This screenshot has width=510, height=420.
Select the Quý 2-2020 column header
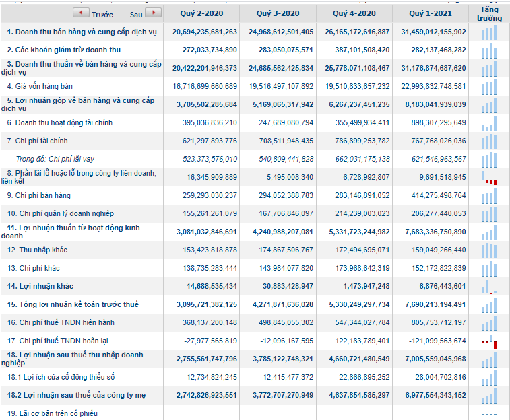201,13
